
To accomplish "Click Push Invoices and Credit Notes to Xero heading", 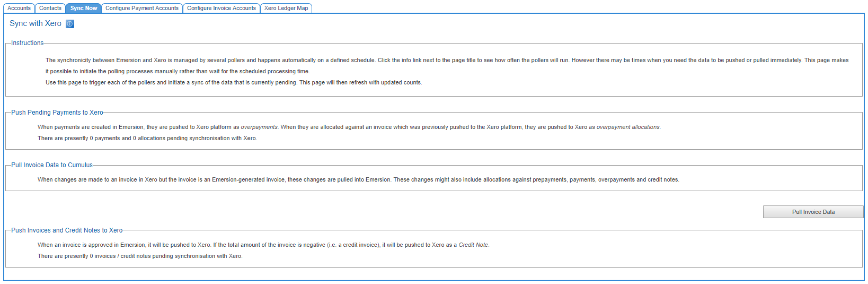I will coord(67,230).
